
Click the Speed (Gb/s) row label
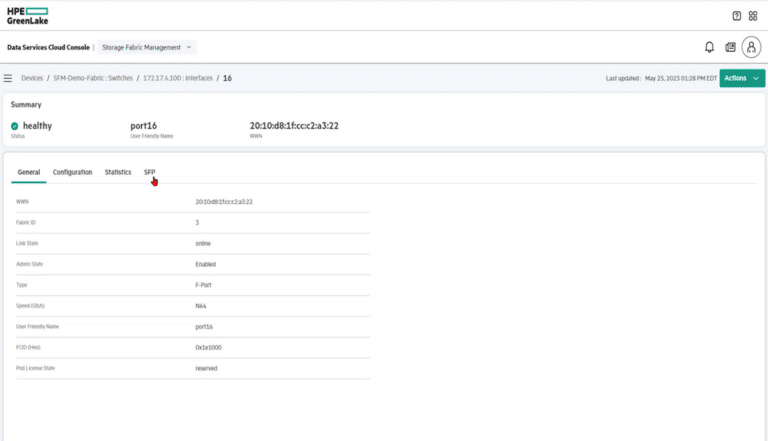30,306
